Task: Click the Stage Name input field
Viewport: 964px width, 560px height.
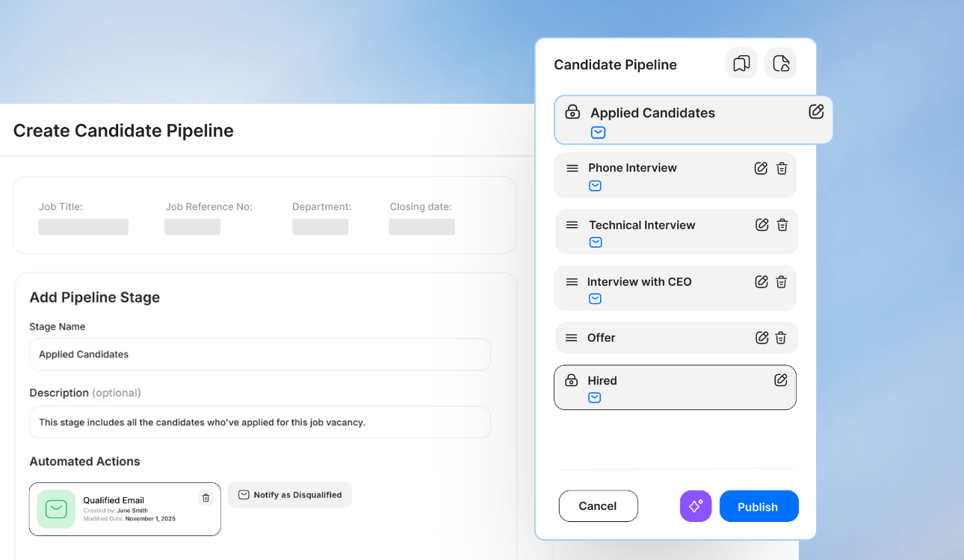Action: click(x=259, y=355)
